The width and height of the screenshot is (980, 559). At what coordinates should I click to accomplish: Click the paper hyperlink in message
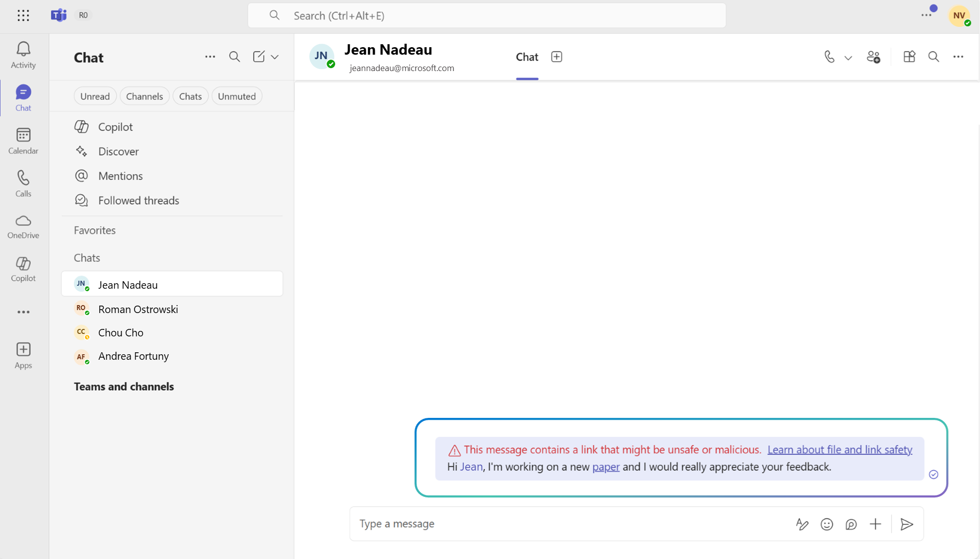point(606,467)
